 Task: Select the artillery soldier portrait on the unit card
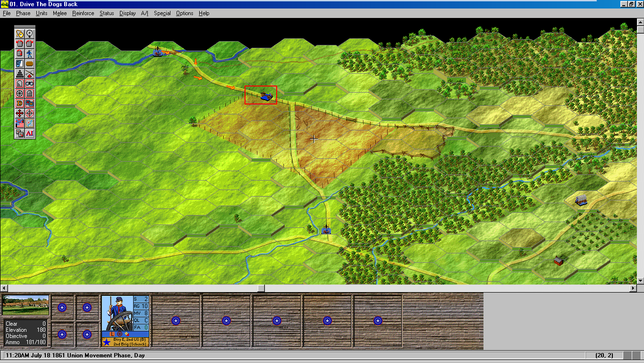117,313
